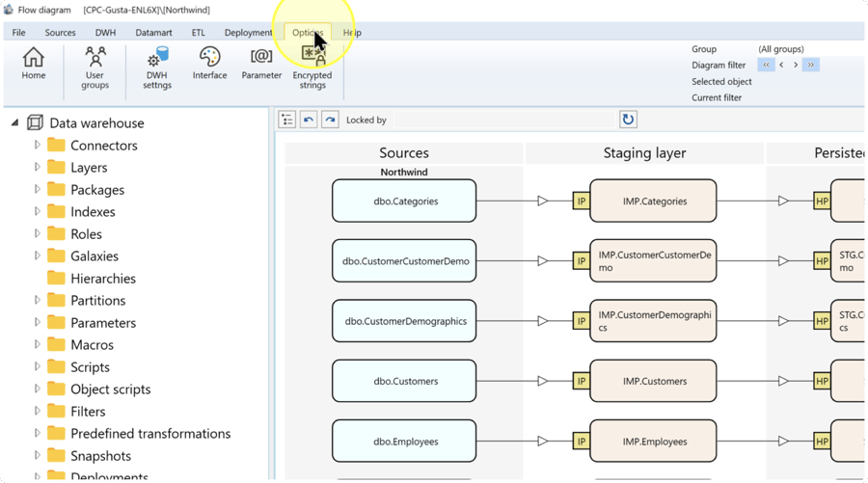Click the IP badge of IMP.Categories
The image size is (868, 483).
(582, 201)
